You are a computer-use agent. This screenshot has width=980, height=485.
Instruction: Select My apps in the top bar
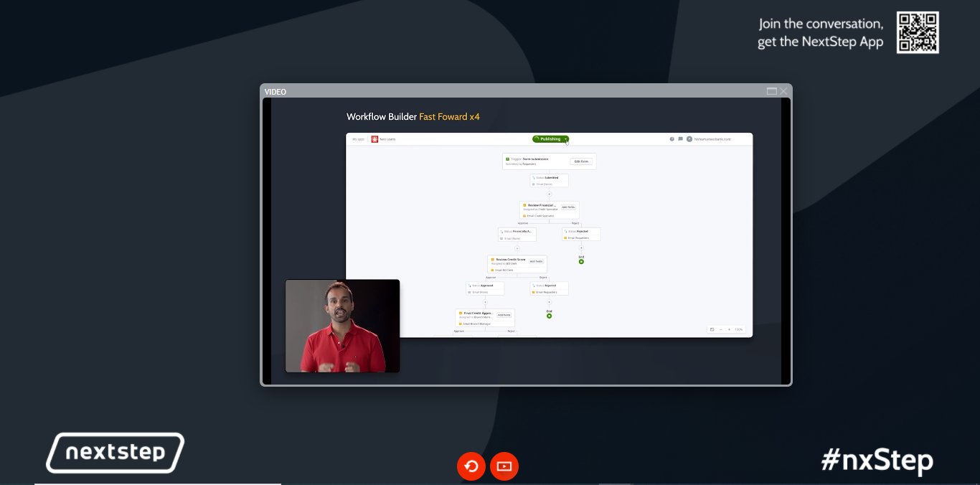[358, 139]
